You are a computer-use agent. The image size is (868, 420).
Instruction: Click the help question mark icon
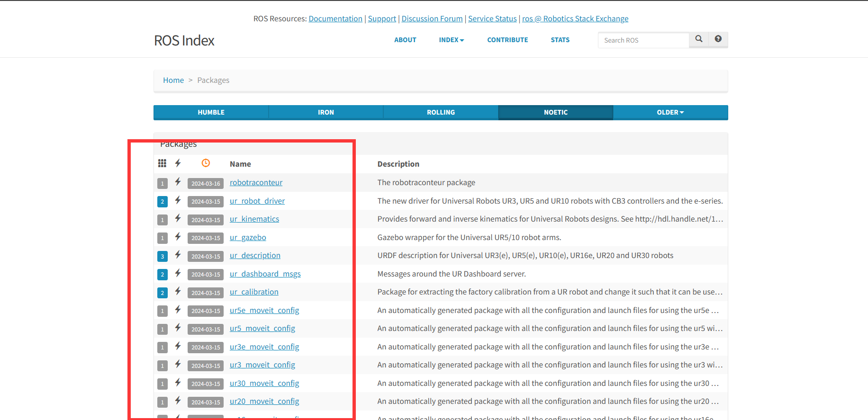pos(718,39)
